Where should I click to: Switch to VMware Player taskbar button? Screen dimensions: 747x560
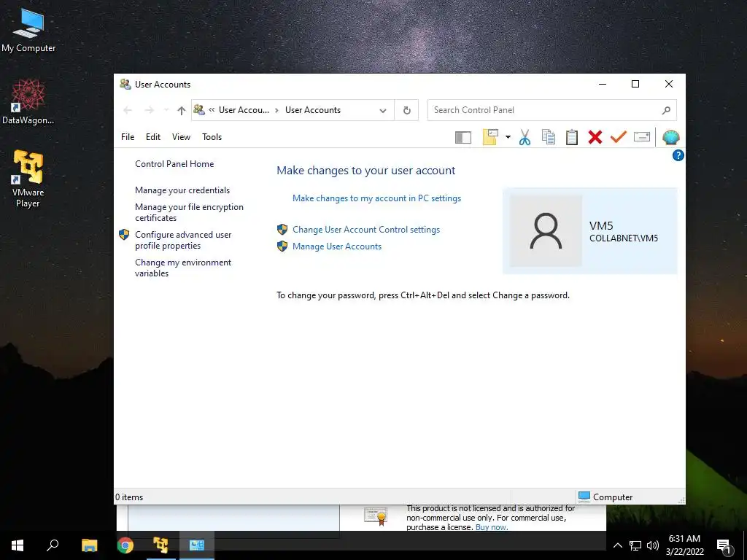click(x=161, y=545)
